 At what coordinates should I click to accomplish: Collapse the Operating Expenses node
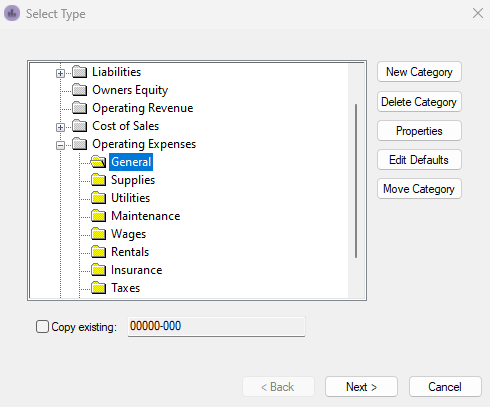(x=60, y=145)
